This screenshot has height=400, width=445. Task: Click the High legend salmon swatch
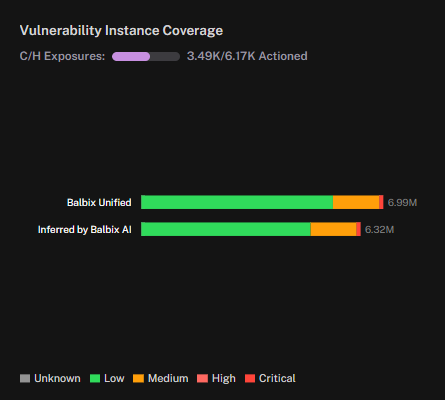click(202, 378)
